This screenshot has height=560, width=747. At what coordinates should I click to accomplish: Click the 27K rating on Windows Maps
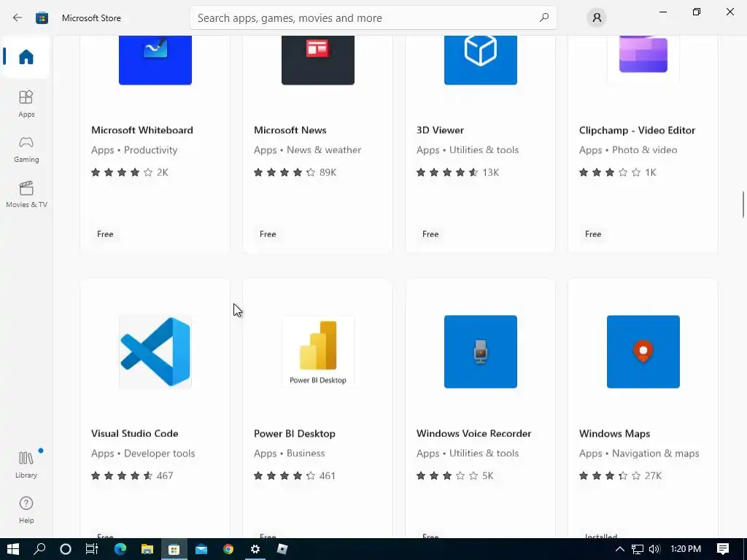[653, 475]
